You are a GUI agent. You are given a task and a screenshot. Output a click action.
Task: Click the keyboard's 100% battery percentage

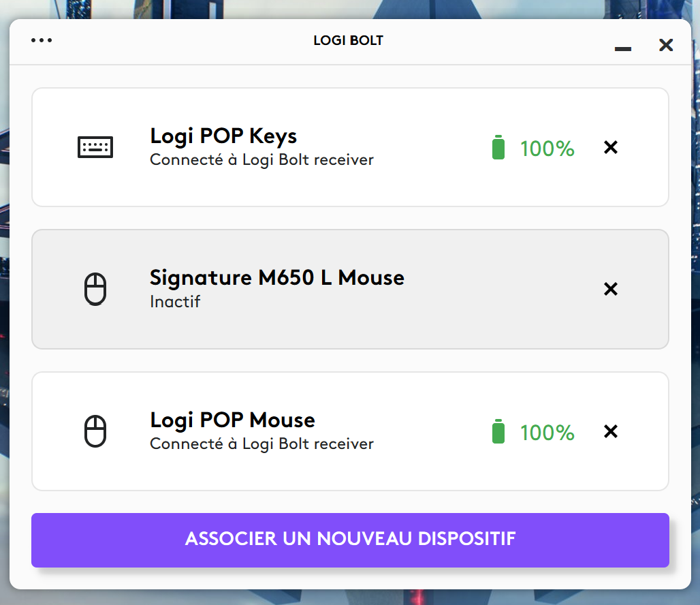(x=547, y=149)
